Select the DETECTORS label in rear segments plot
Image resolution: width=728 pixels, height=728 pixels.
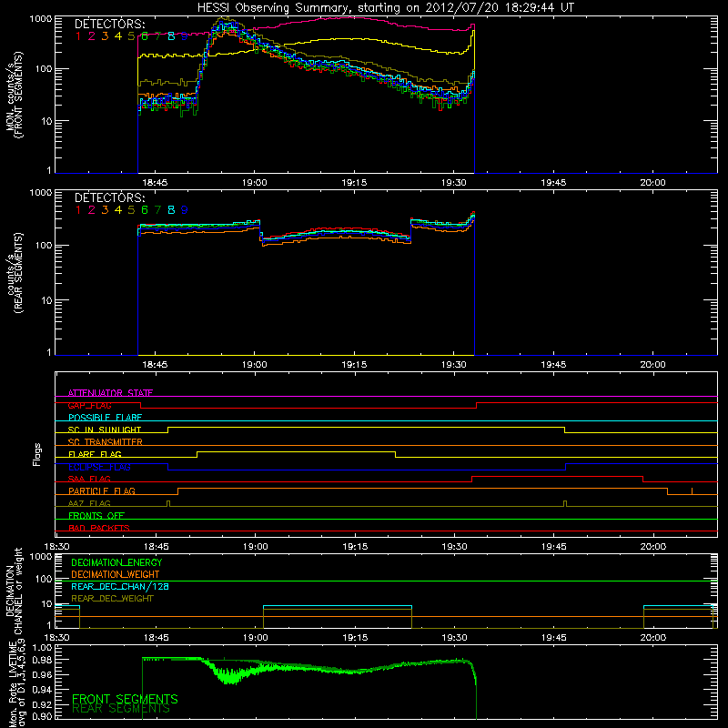109,197
